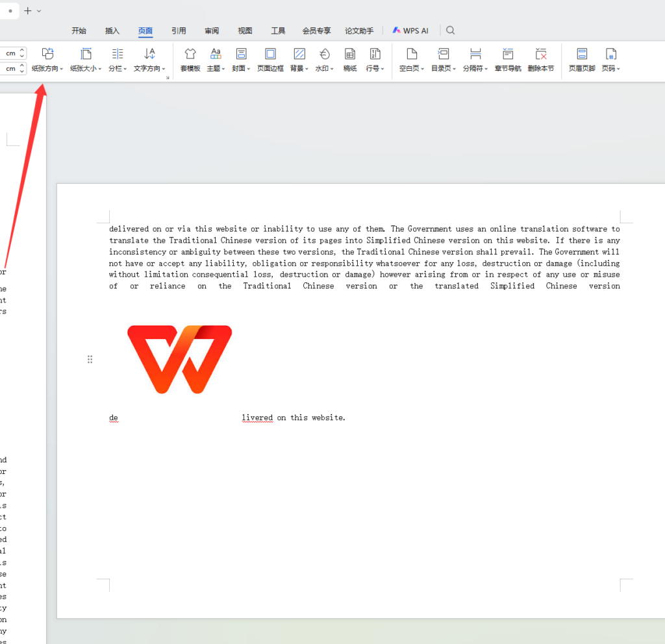This screenshot has width=665, height=644.
Task: Click the 封面 cover page icon
Action: coord(241,55)
